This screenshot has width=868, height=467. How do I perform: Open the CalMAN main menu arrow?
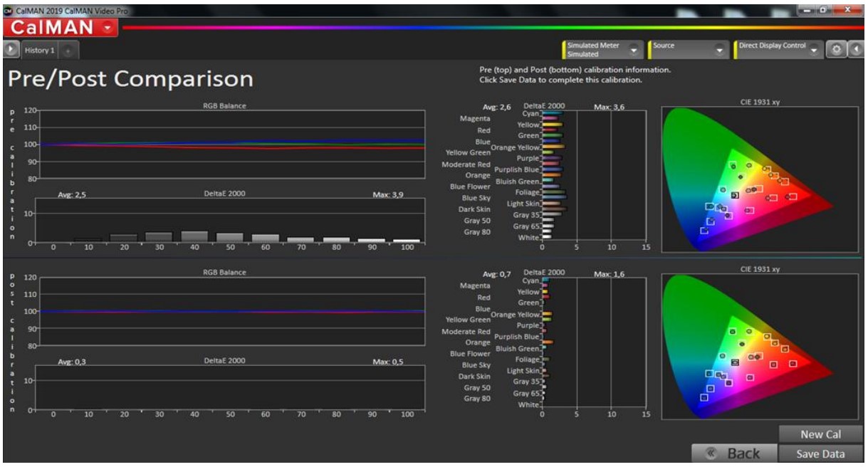point(108,28)
